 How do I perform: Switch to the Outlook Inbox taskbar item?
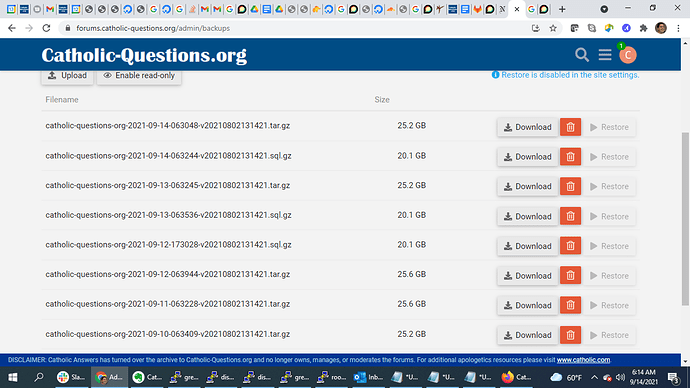[x=369, y=377]
